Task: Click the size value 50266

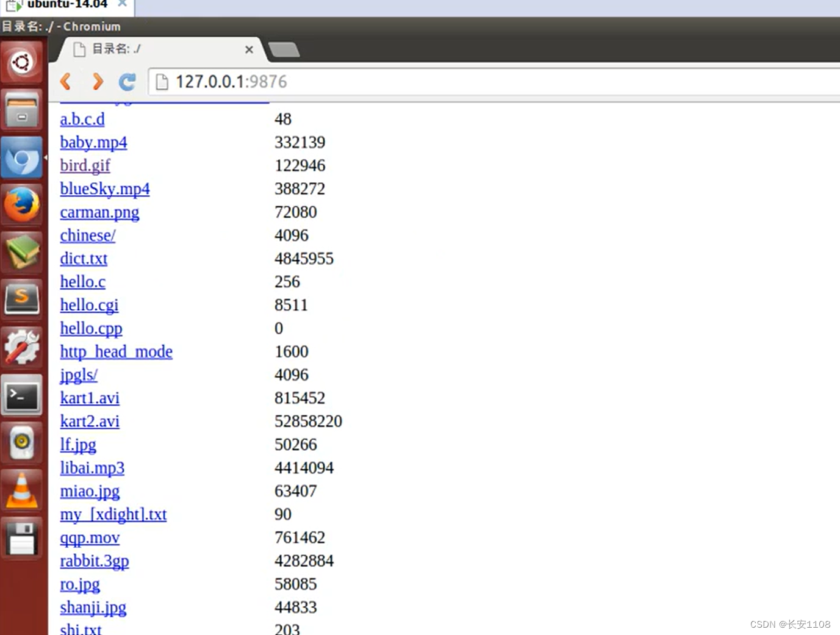Action: [296, 444]
